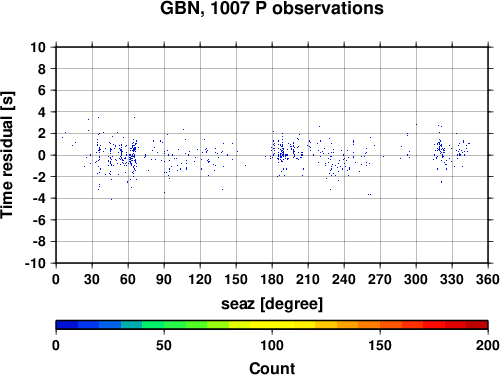The width and height of the screenshot is (500, 375).
Task: Click the colorbar tick label 50
Action: point(164,345)
